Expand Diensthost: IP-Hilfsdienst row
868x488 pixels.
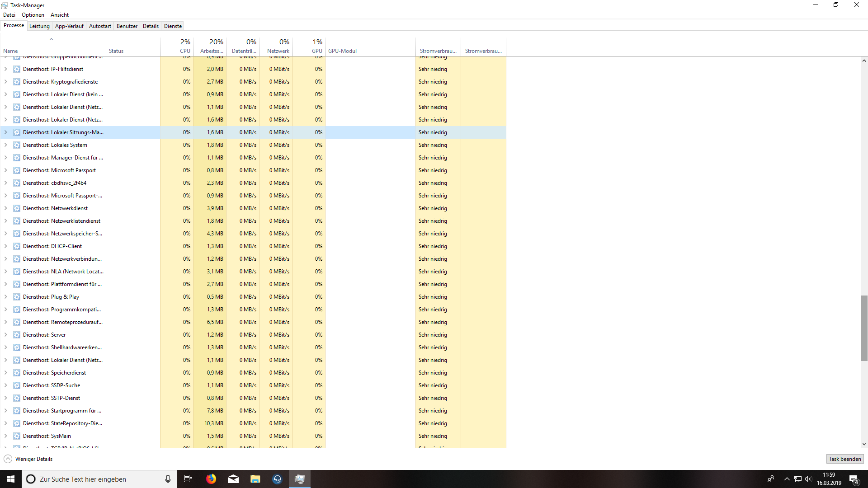pos(5,69)
